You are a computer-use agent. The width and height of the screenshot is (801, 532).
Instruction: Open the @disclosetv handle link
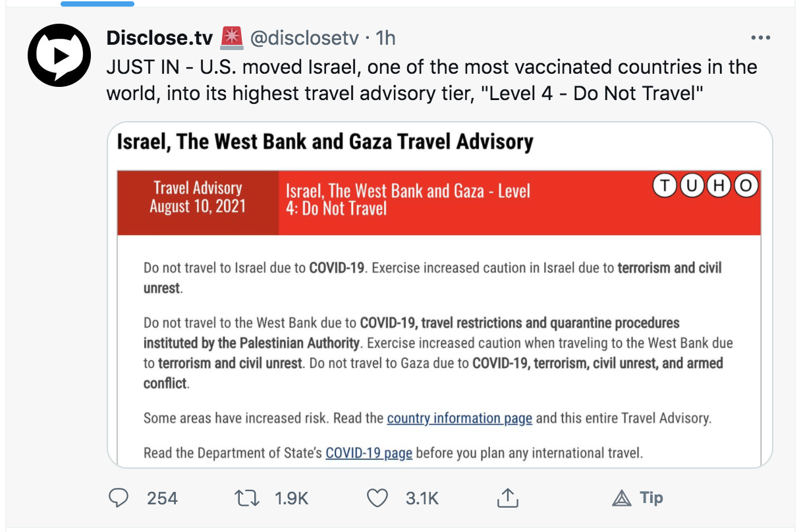(x=304, y=38)
